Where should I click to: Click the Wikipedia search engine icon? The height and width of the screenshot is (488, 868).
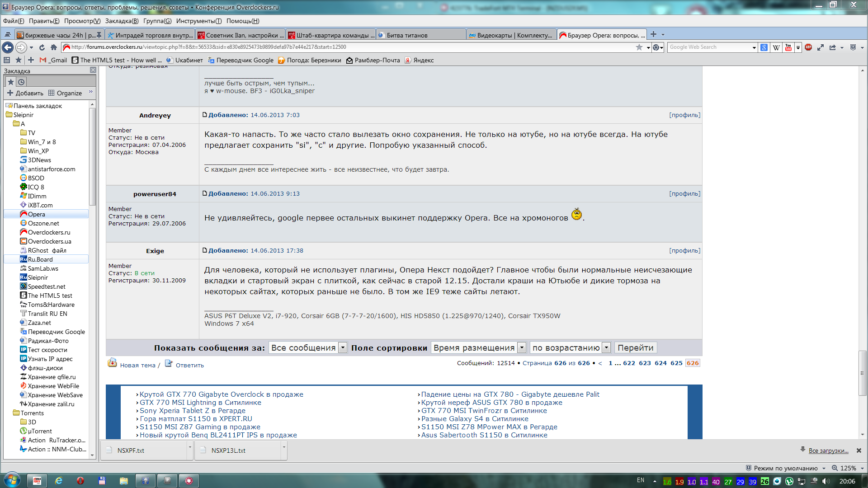776,47
